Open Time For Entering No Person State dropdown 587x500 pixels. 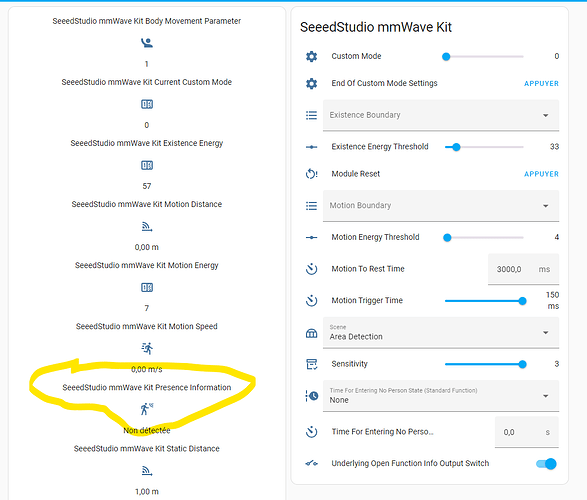441,396
